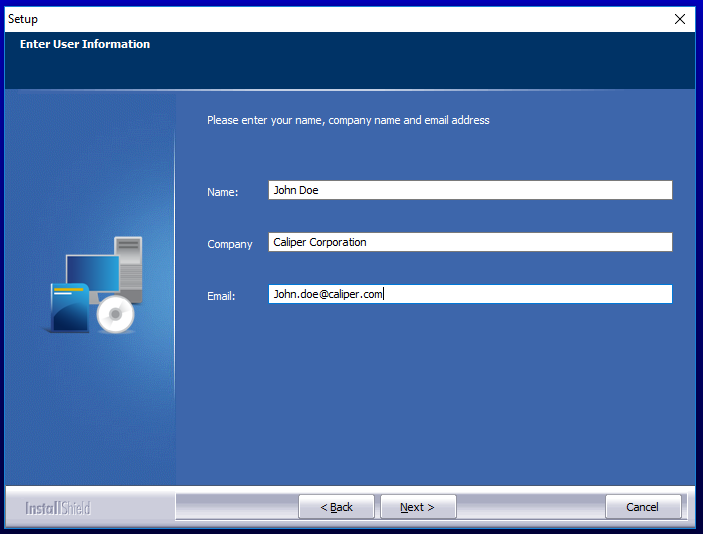703x534 pixels.
Task: Click the "Enter User Information" heading
Action: [85, 44]
